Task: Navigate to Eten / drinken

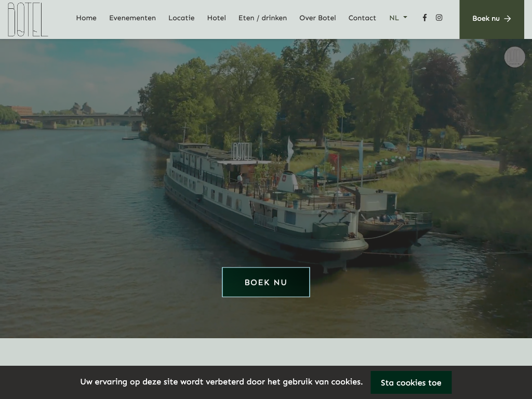Action: coord(262,18)
